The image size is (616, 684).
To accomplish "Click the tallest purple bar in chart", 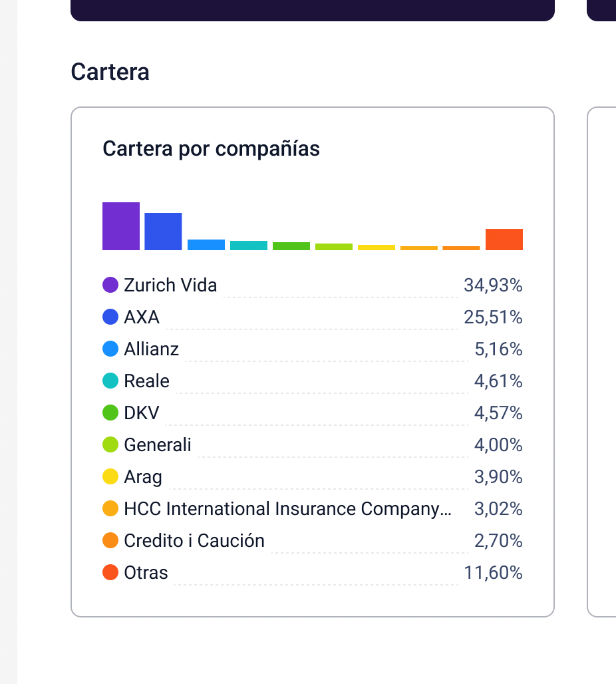I will (x=121, y=226).
